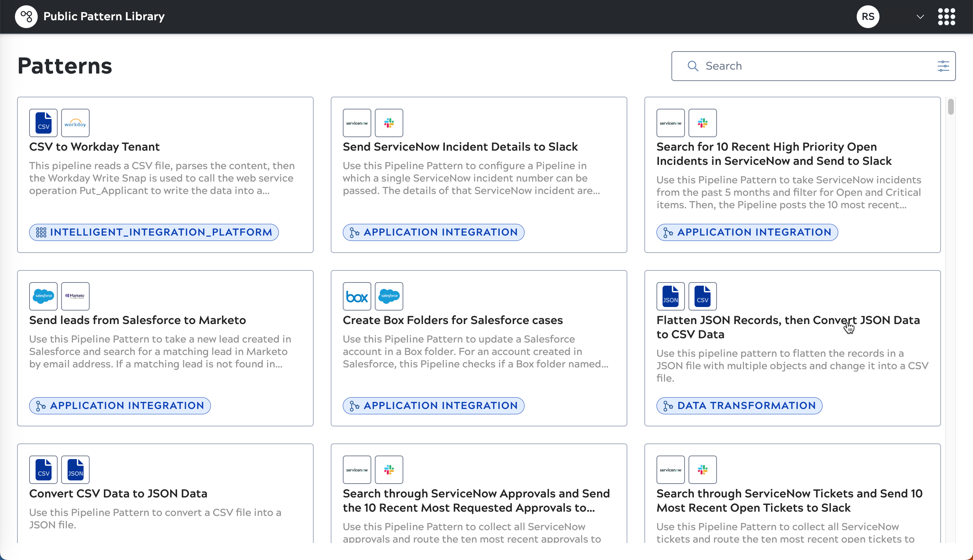Expand the dropdown chevron next to the avatar
This screenshot has height=560, width=973.
click(x=920, y=17)
